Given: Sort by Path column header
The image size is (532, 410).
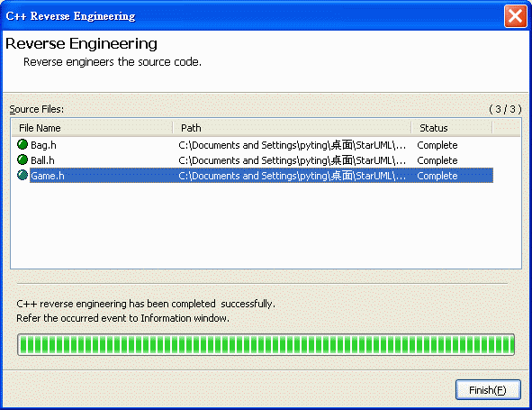Looking at the screenshot, I should tap(293, 128).
